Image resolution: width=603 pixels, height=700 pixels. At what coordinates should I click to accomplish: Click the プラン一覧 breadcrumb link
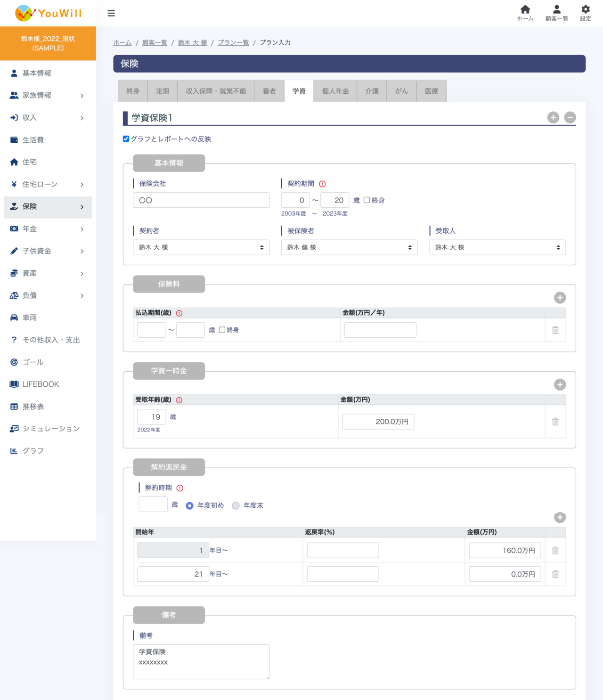(233, 43)
